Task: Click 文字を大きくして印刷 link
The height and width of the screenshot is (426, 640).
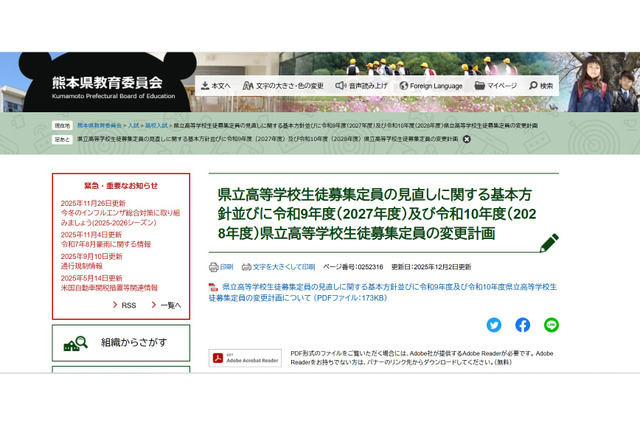Action: [284, 267]
